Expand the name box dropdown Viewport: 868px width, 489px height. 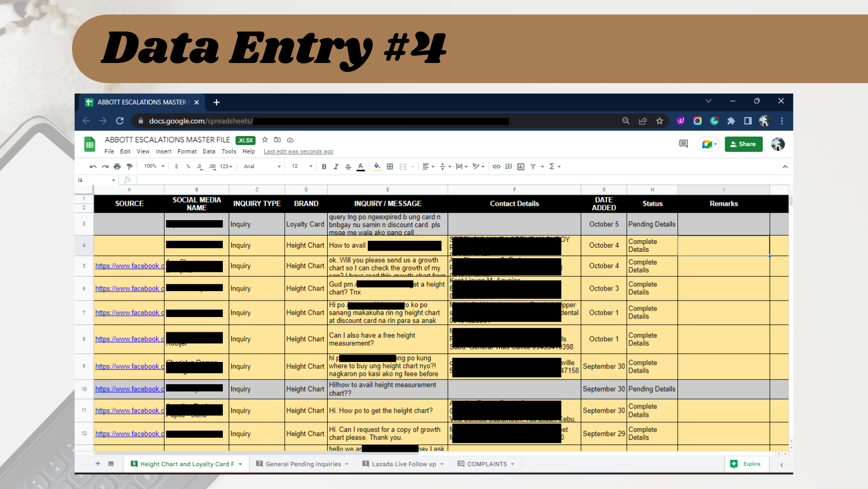click(113, 180)
